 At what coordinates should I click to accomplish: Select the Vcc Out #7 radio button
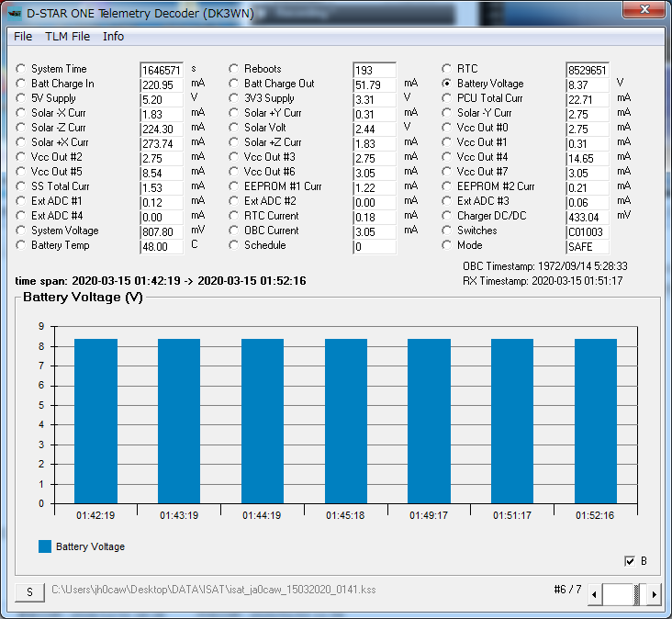pos(446,172)
